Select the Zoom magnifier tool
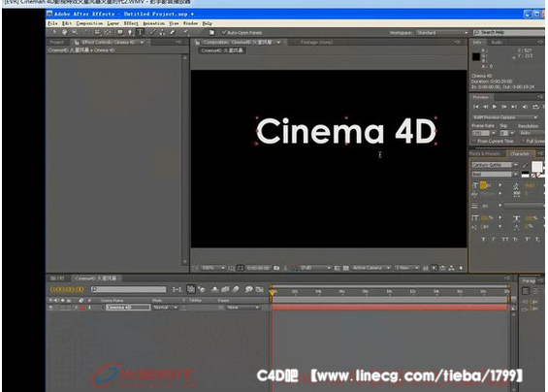The image size is (548, 392). [75, 33]
